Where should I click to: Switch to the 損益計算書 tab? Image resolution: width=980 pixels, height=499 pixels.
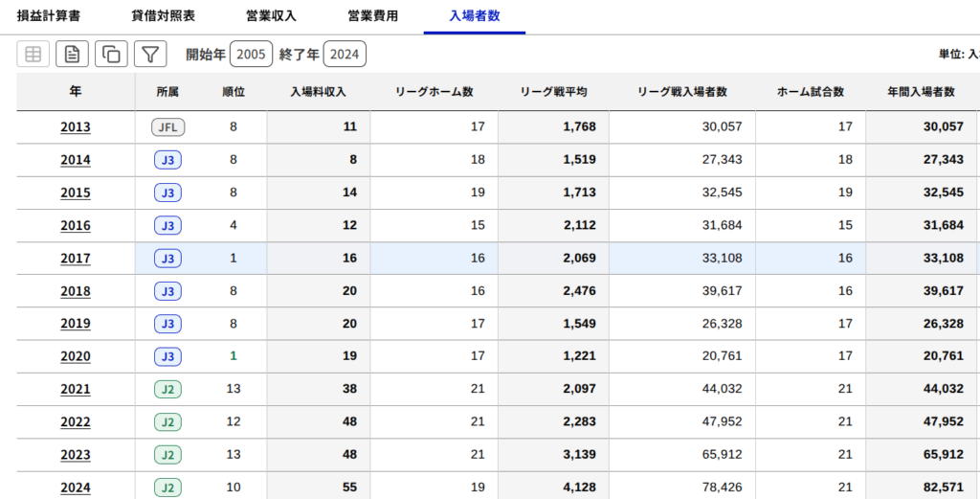click(49, 16)
